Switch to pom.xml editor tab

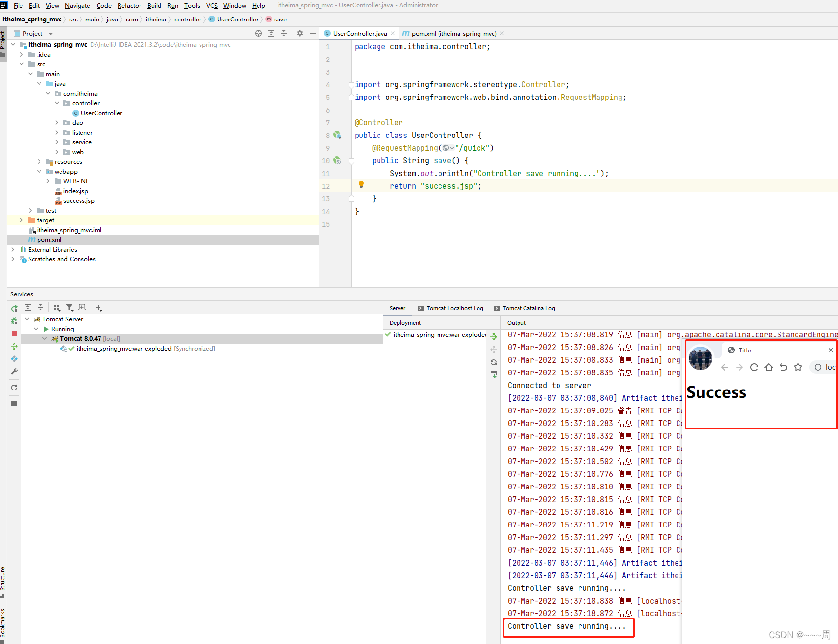(454, 33)
